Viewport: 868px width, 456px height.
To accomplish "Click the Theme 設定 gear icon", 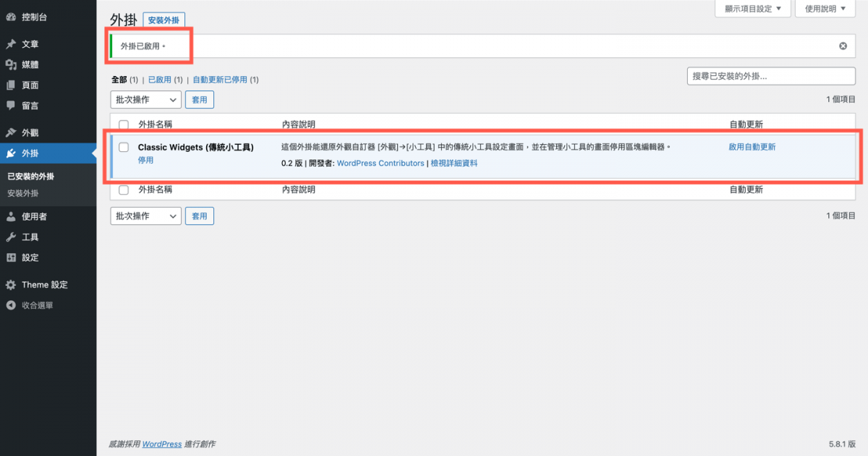I will pyautogui.click(x=11, y=284).
